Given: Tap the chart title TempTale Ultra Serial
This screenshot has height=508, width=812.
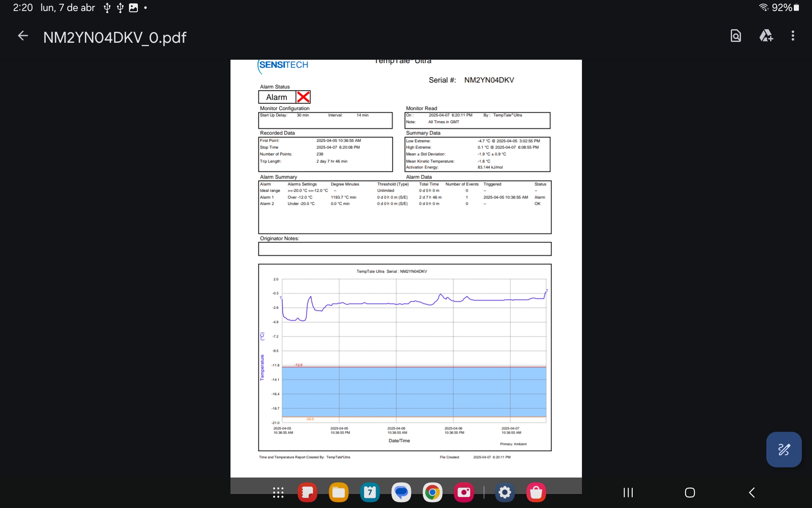Looking at the screenshot, I should point(392,271).
